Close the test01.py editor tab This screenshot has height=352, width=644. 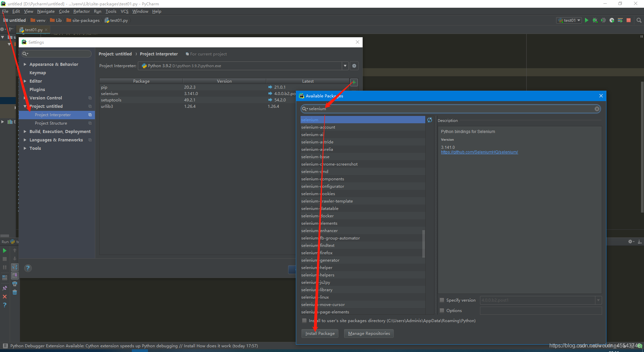click(46, 30)
